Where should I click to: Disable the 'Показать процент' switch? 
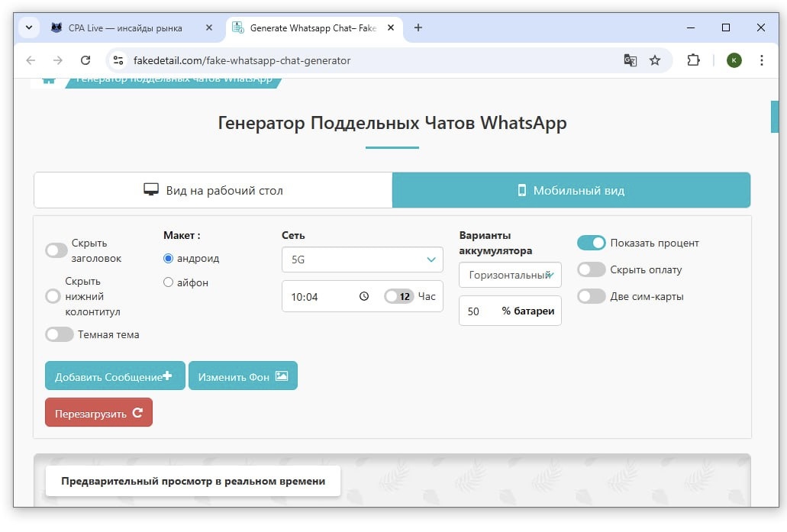click(x=592, y=243)
